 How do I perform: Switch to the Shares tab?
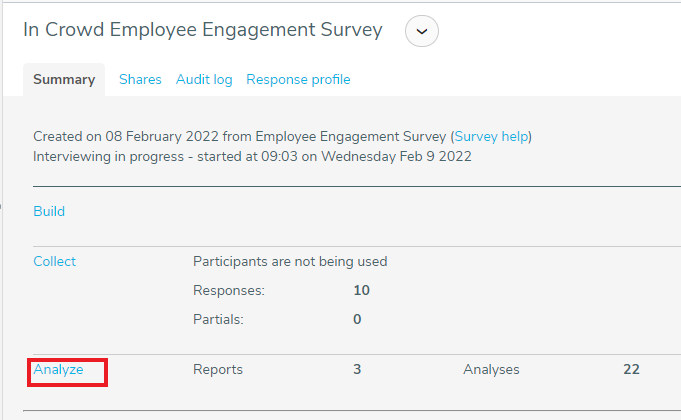point(140,79)
